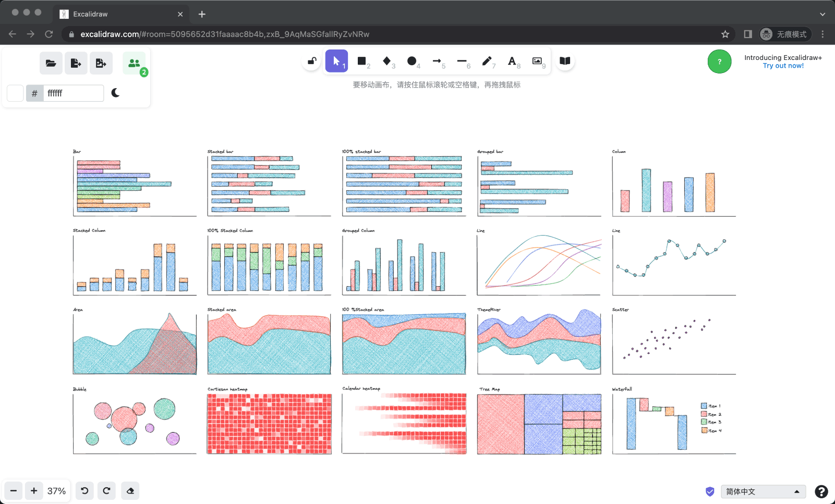Select the Text tool

pos(512,61)
